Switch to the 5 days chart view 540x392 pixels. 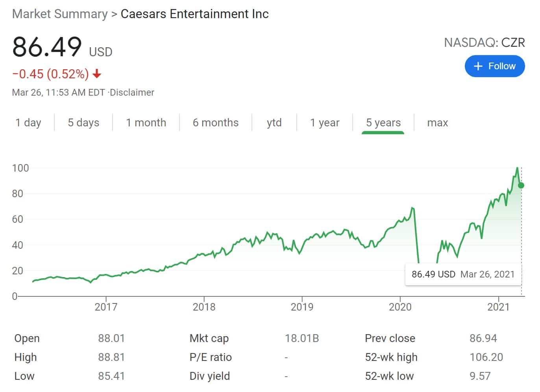tap(83, 122)
